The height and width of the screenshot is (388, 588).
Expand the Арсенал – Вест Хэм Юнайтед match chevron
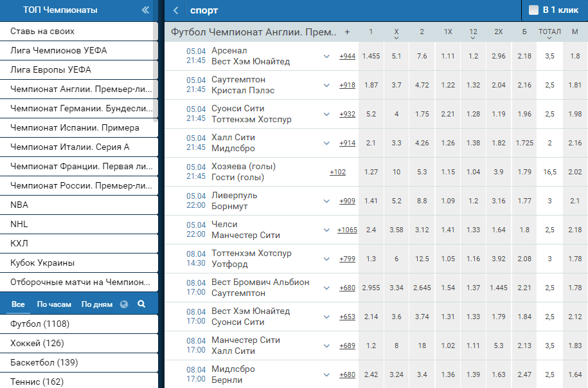click(326, 57)
